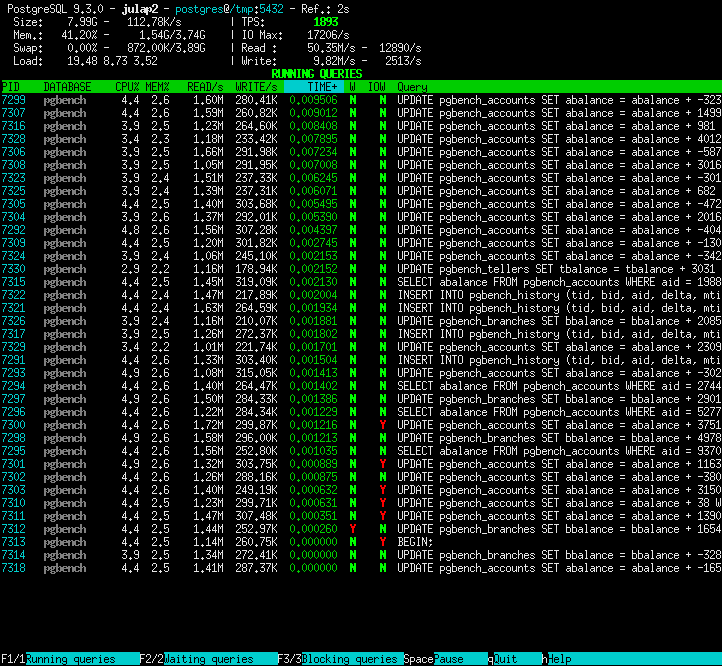The width and height of the screenshot is (722, 666).
Task: Click the Swap usage 0.00%
Action: 82,48
